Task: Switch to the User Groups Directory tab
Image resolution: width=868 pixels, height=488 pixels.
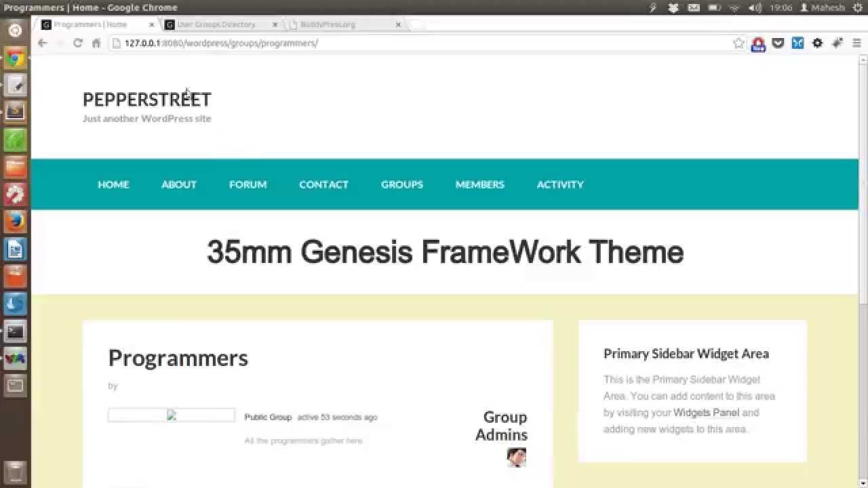Action: (x=217, y=24)
